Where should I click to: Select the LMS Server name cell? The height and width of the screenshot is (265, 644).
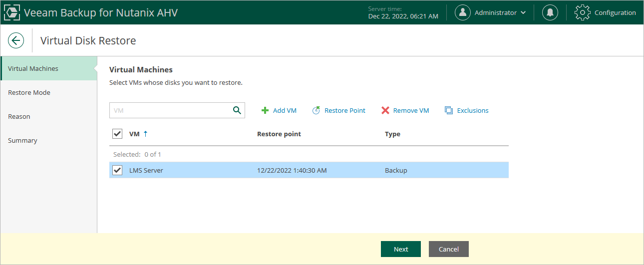[x=146, y=170]
